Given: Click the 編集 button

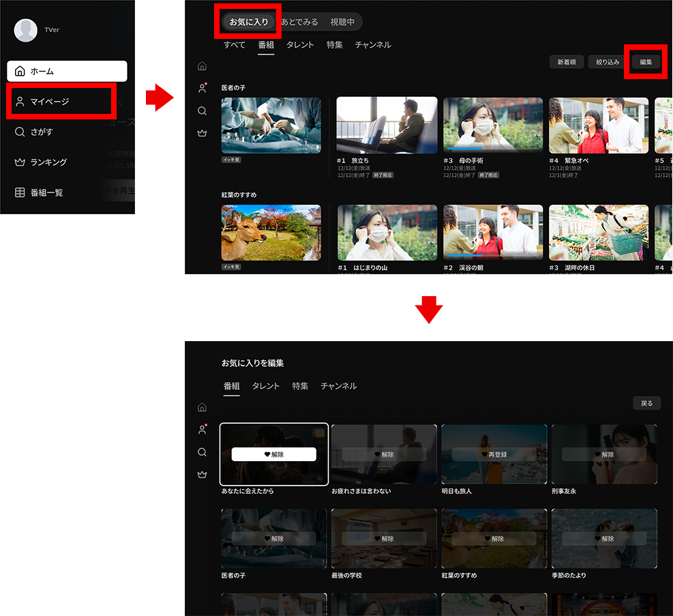Looking at the screenshot, I should pyautogui.click(x=646, y=62).
